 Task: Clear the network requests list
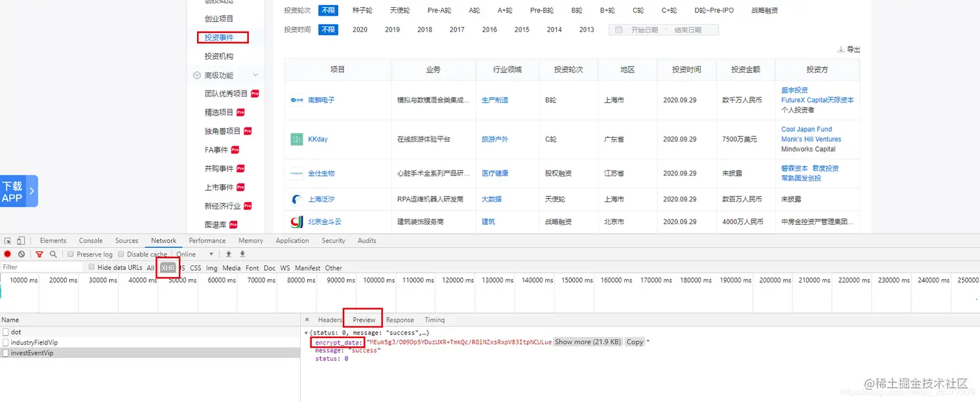[21, 254]
